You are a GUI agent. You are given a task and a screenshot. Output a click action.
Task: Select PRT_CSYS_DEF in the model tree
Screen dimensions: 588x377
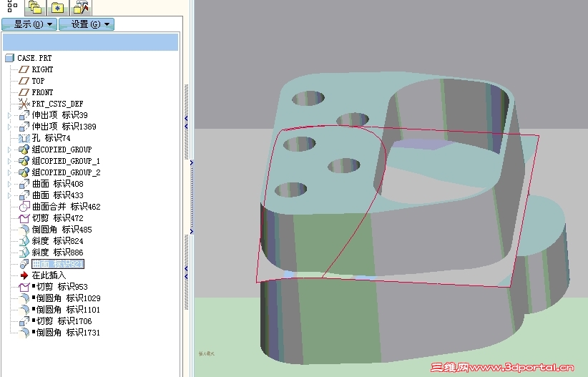coord(57,104)
